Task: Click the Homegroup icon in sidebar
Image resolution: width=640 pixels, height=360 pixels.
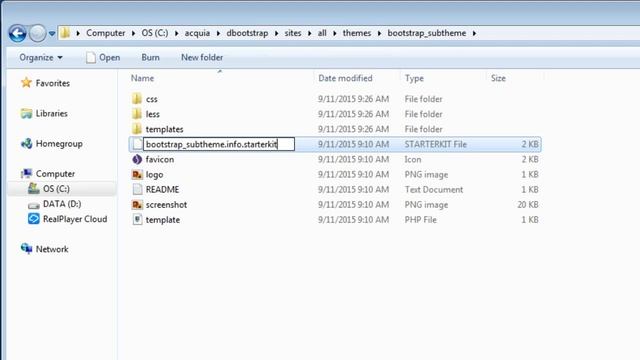Action: pyautogui.click(x=27, y=144)
